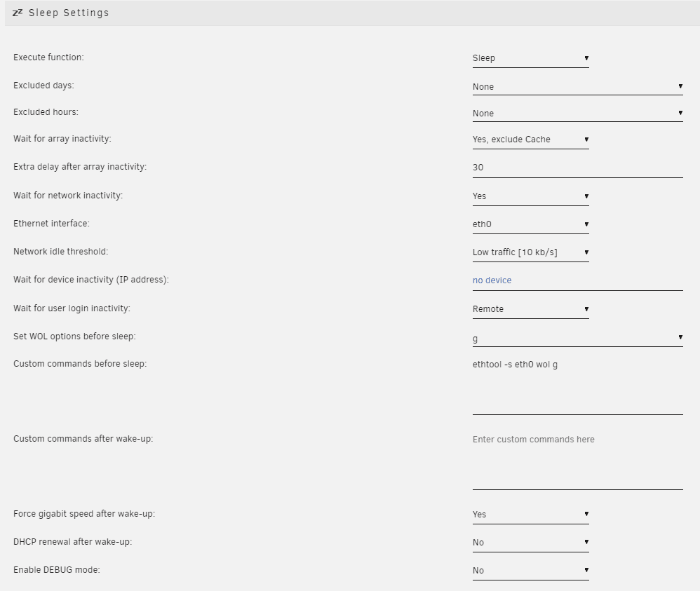Change Wait for array inactivity option
Screen dimensions: 700x591
point(531,140)
